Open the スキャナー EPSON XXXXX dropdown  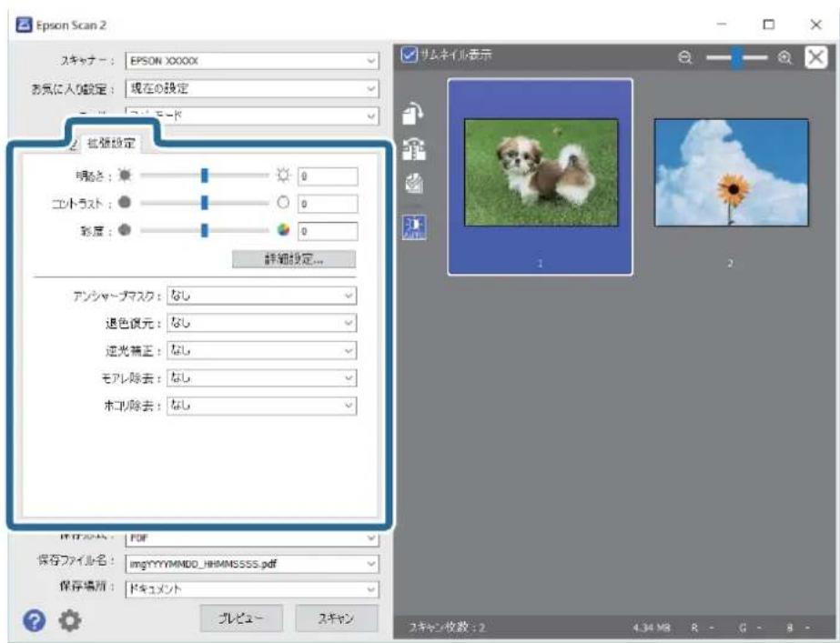[x=252, y=61]
